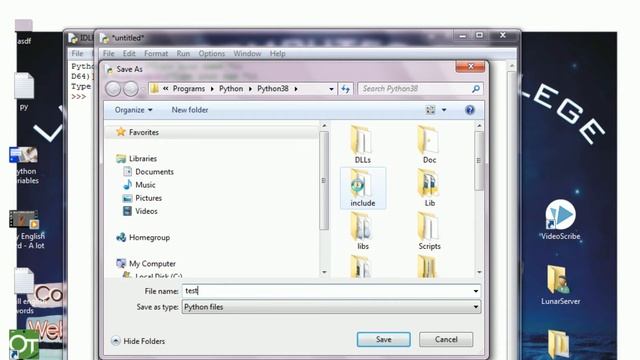Open the Options menu in the untitled window
Image resolution: width=640 pixels, height=360 pixels.
211,53
